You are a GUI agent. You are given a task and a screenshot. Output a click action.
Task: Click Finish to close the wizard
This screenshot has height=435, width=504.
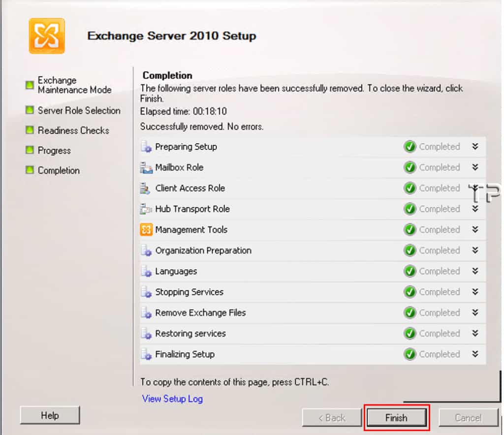(x=396, y=418)
